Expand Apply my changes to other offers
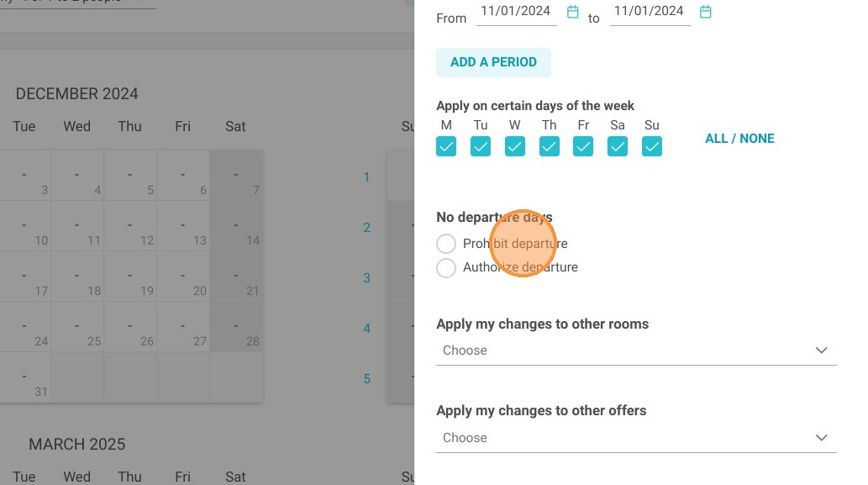Viewport: 868px width, 485px height. tap(636, 438)
